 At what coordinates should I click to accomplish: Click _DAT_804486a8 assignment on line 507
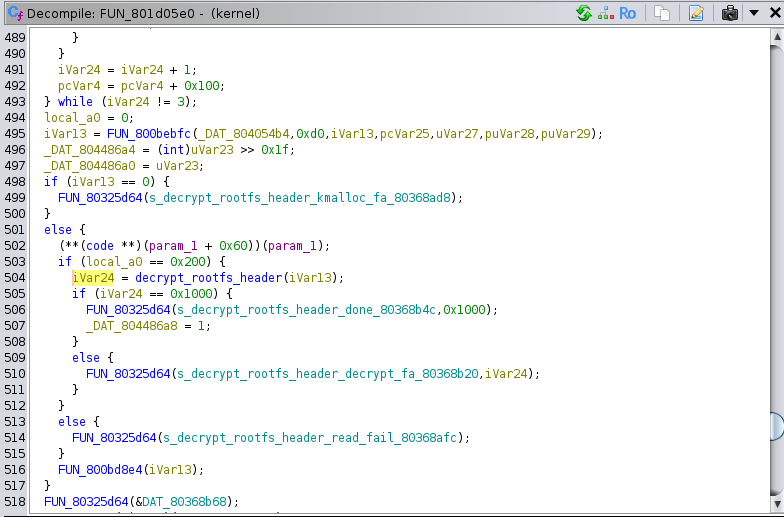click(132, 326)
